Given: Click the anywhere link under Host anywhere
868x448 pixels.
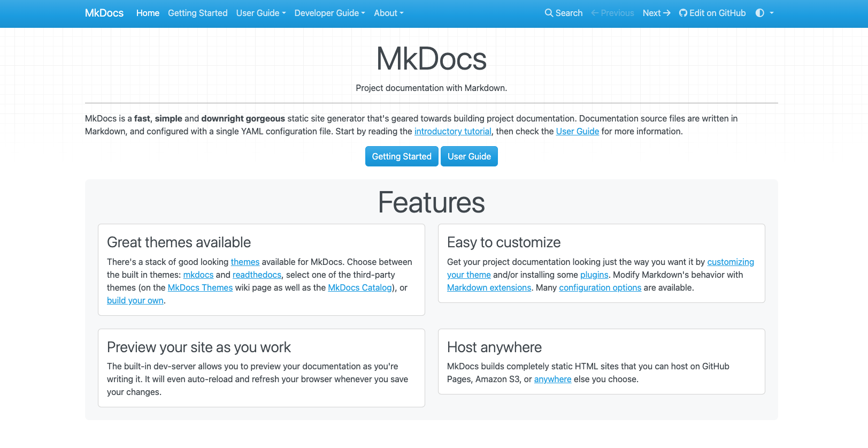Looking at the screenshot, I should coord(552,379).
